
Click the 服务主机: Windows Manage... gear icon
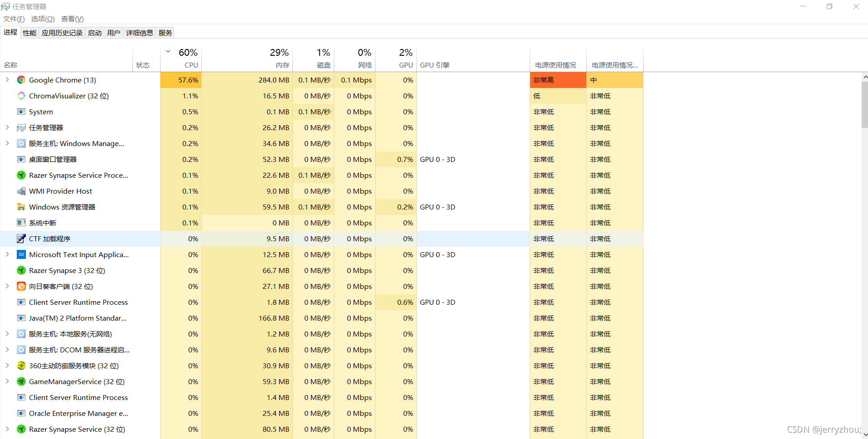21,144
